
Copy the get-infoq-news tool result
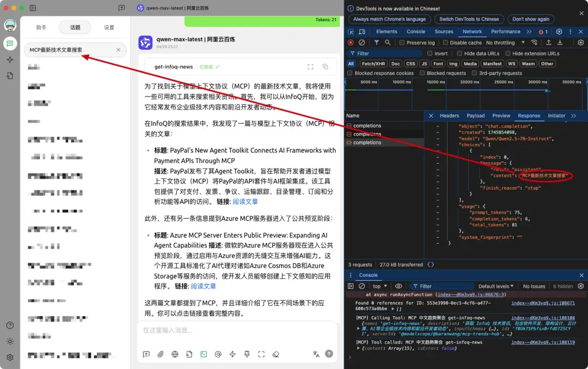tap(325, 67)
